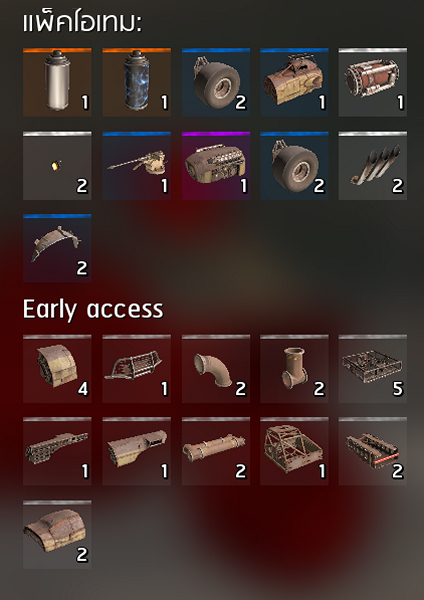Viewport: 424px width, 600px height.
Task: Choose the curved armor panel with quantity 4
Action: click(x=57, y=369)
